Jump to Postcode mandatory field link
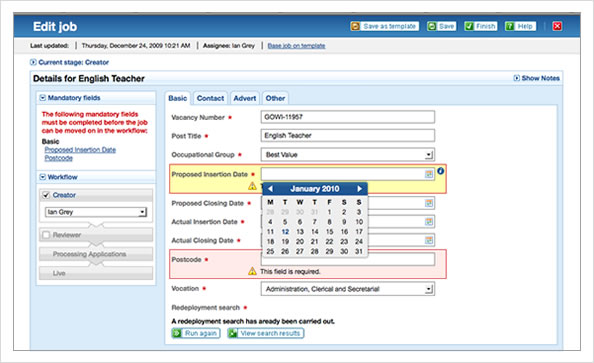 [58, 158]
